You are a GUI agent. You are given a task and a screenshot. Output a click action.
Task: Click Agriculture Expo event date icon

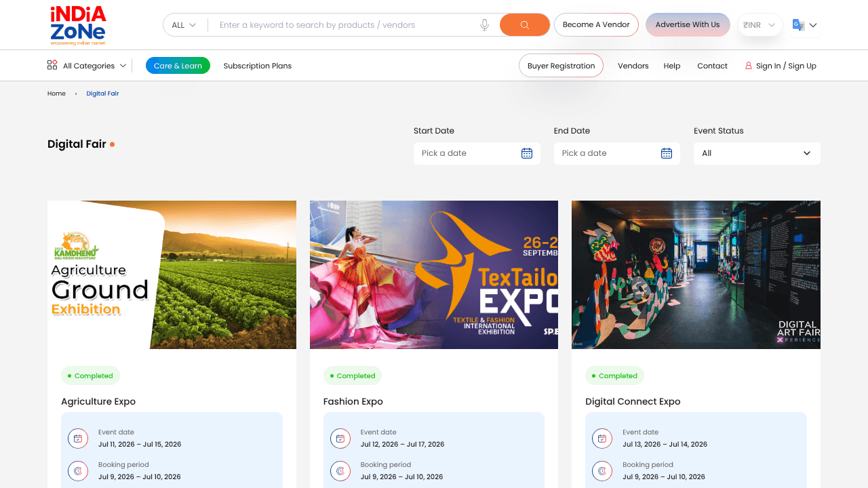(78, 439)
